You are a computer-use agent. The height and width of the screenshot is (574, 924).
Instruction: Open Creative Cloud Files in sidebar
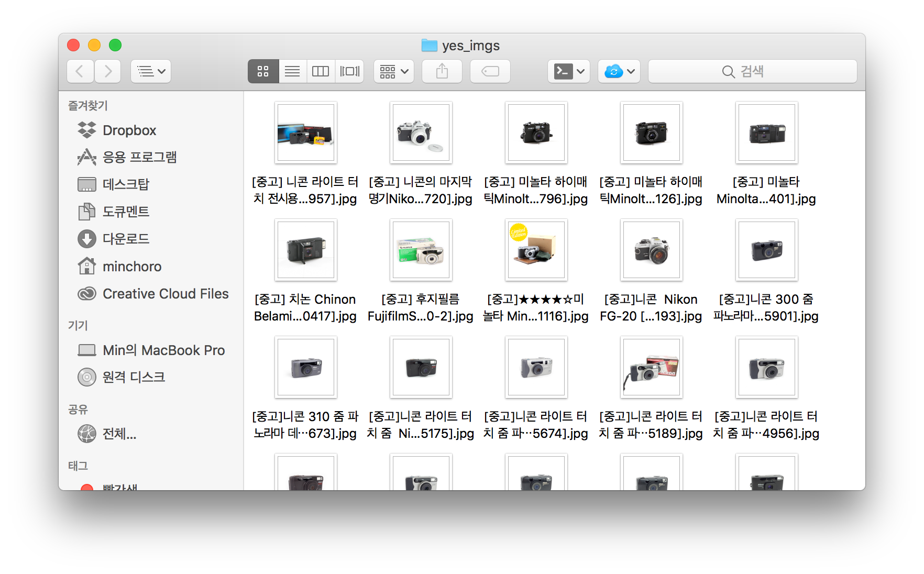tap(151, 294)
